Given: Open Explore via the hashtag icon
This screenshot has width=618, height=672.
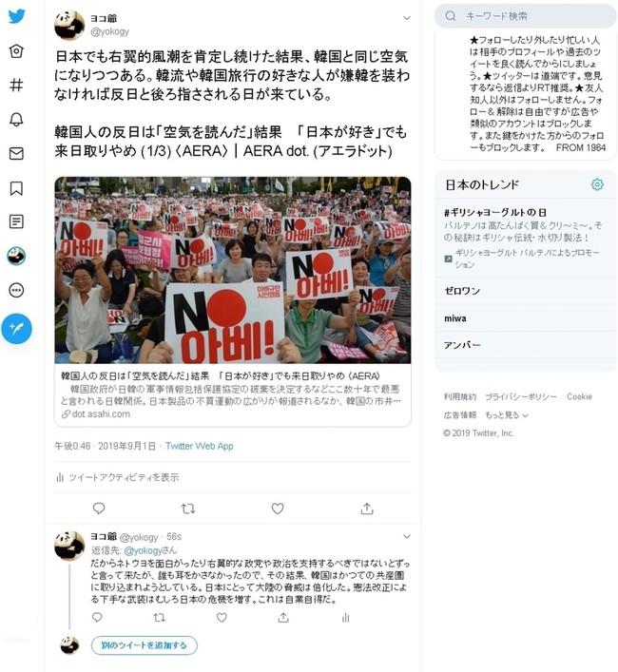Looking at the screenshot, I should click(x=16, y=85).
